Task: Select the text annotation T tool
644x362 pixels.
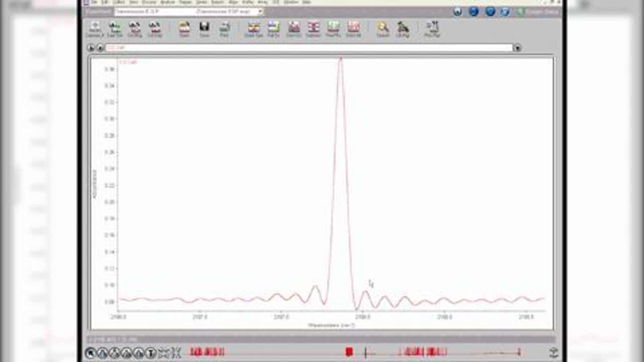Action: pos(150,353)
